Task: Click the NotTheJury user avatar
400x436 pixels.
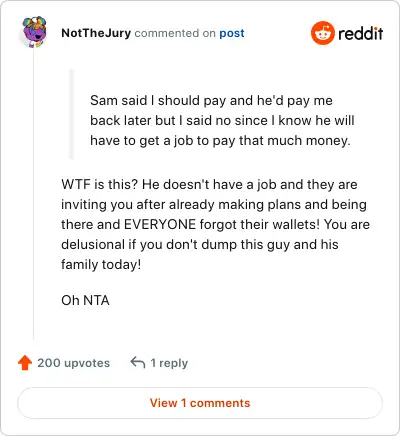Action: point(34,32)
